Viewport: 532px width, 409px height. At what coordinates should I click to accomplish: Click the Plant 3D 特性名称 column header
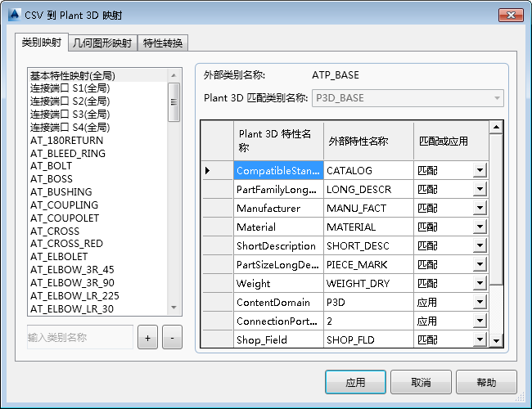click(278, 141)
